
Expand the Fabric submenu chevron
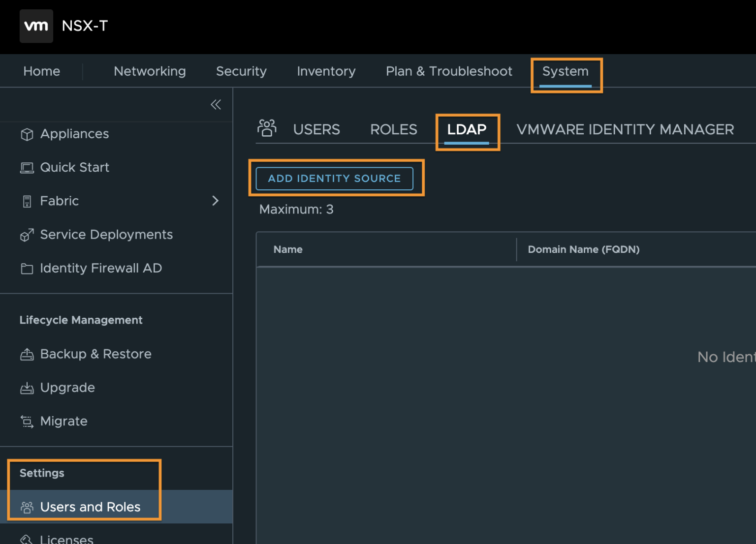tap(215, 201)
